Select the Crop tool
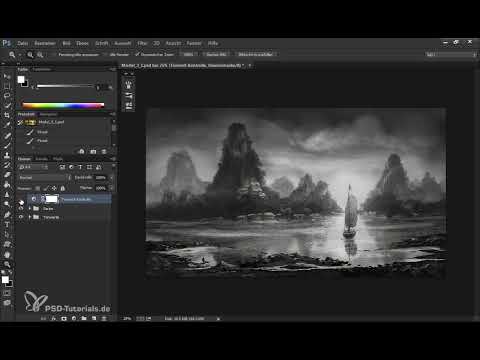Screen dimensions: 480x360 [x=7, y=115]
